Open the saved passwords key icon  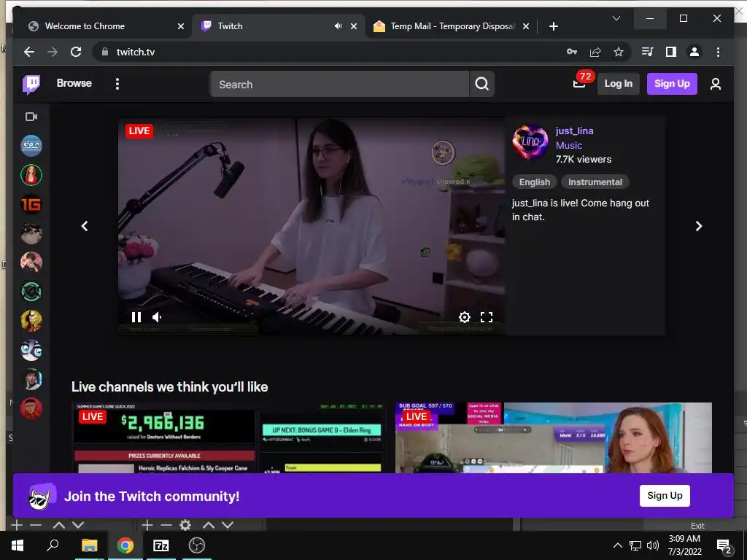[x=572, y=52]
